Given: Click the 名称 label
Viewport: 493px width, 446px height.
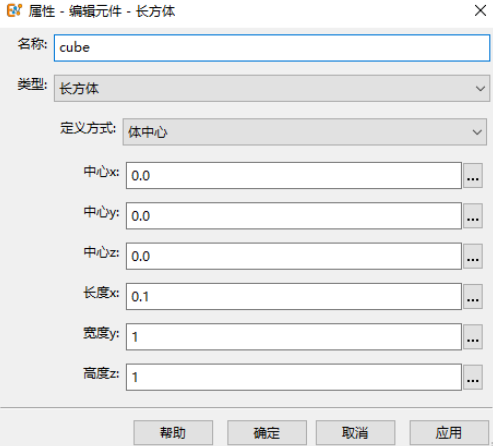Looking at the screenshot, I should 32,44.
